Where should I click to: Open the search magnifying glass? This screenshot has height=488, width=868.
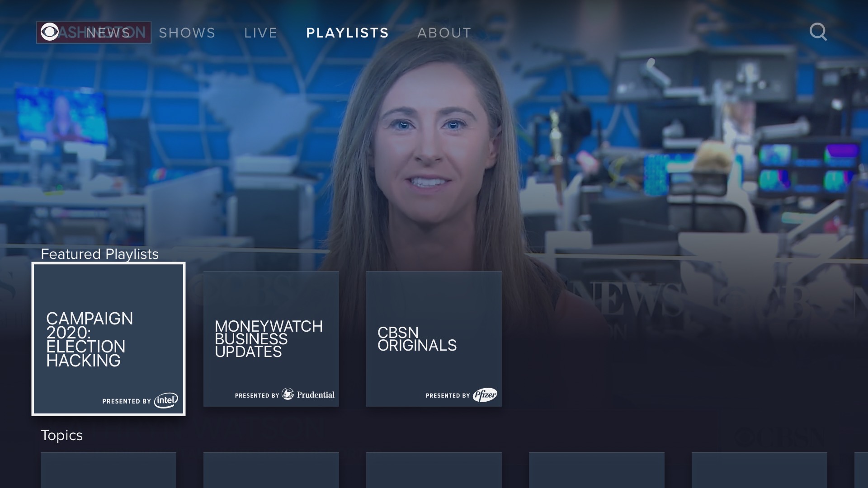pos(818,32)
